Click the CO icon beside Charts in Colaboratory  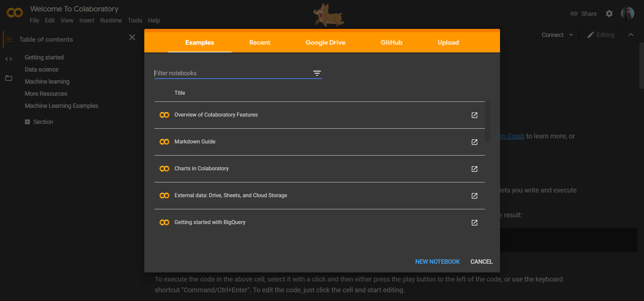pos(164,169)
